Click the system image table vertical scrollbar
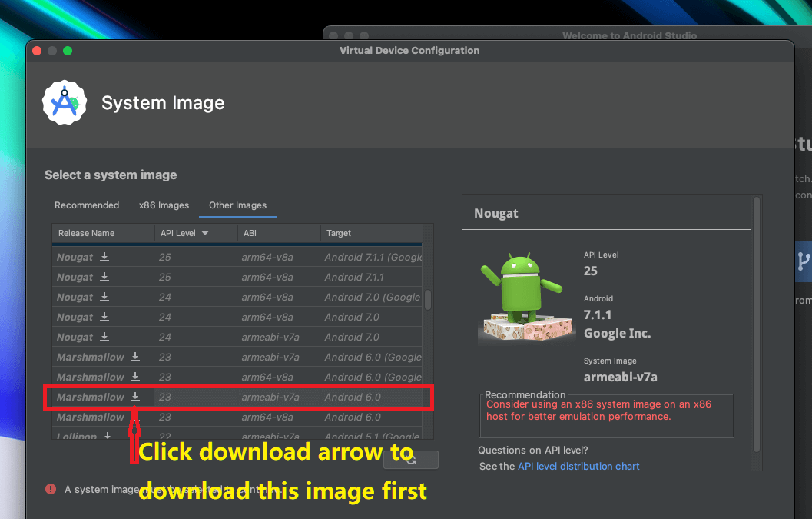 pyautogui.click(x=428, y=300)
